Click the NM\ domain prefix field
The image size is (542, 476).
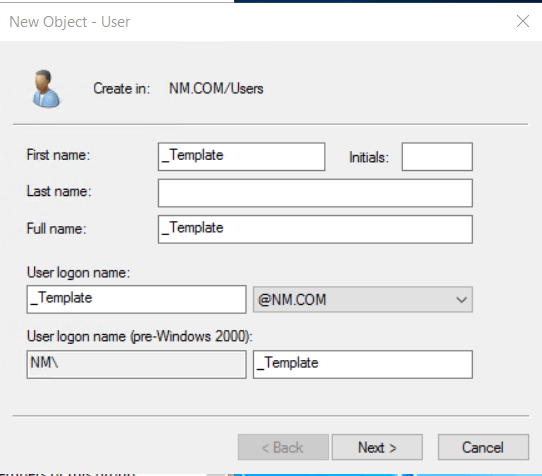pos(137,364)
